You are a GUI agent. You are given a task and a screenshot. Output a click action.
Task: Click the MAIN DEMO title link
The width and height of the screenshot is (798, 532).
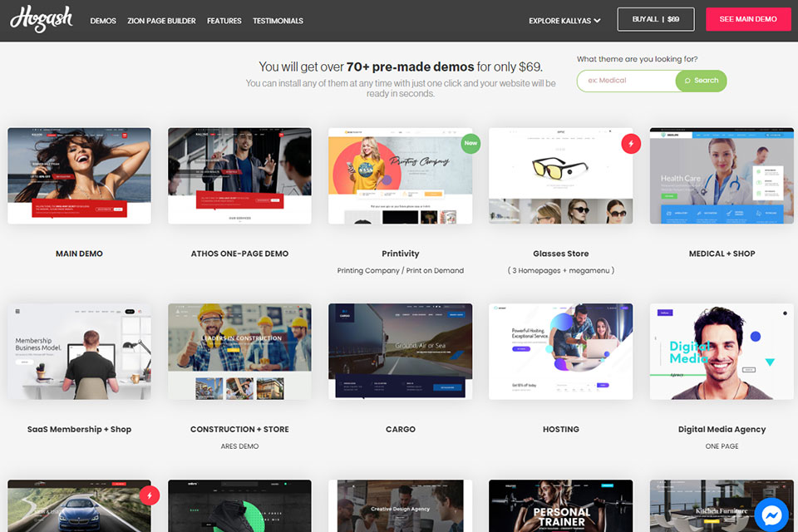click(x=79, y=254)
